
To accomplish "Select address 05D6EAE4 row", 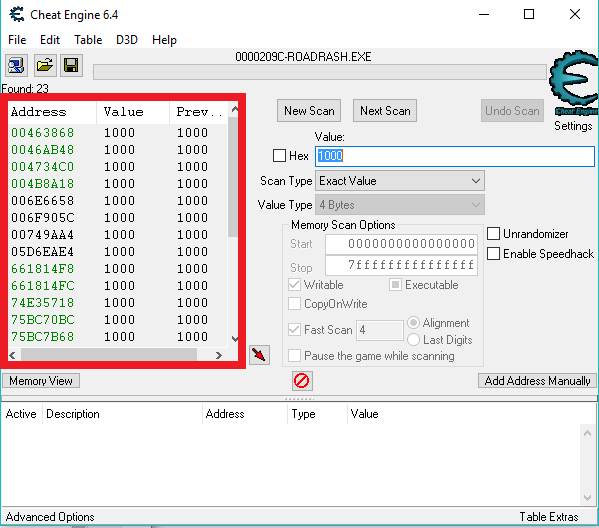I will tap(118, 252).
